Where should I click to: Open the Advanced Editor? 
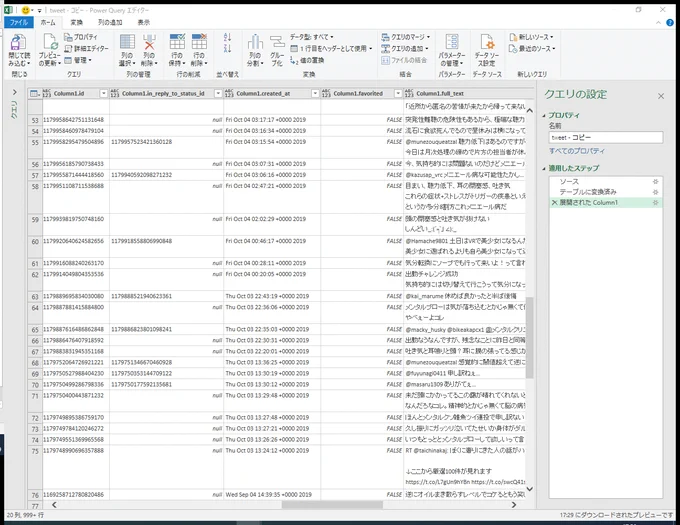click(x=86, y=49)
